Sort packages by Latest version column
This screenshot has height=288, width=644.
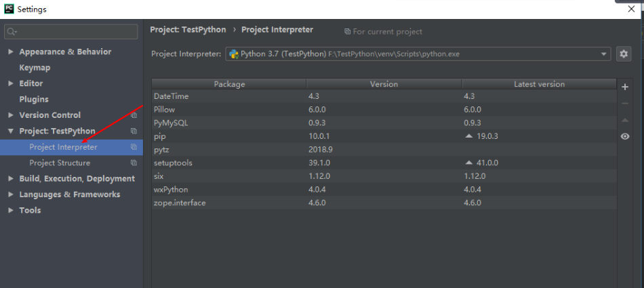(539, 84)
